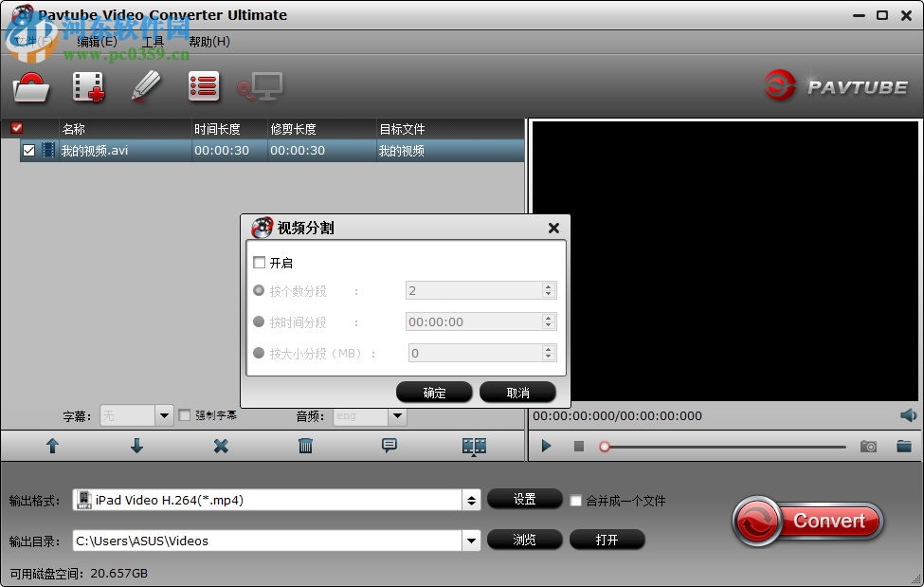This screenshot has height=587, width=924.
Task: Mute preview audio via the speaker icon
Action: tap(907, 415)
